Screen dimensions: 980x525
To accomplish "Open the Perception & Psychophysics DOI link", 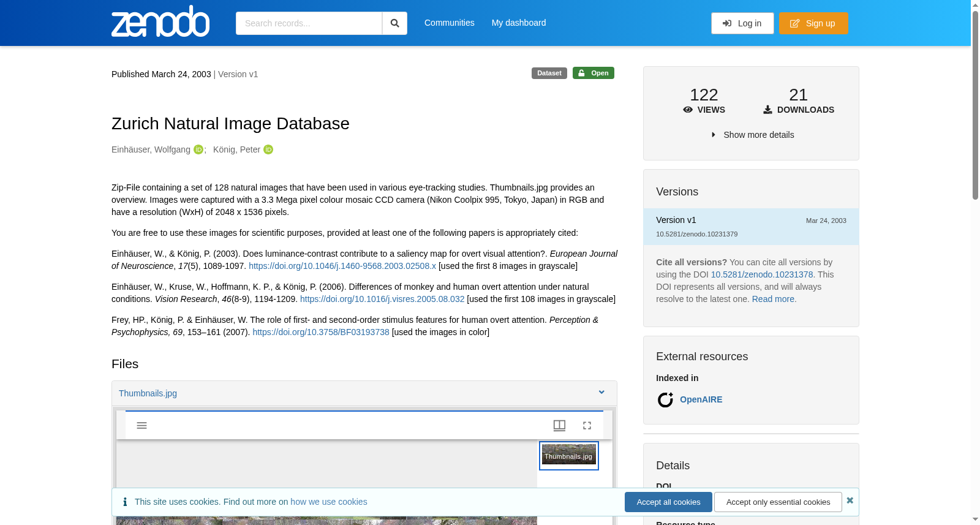I will point(321,332).
